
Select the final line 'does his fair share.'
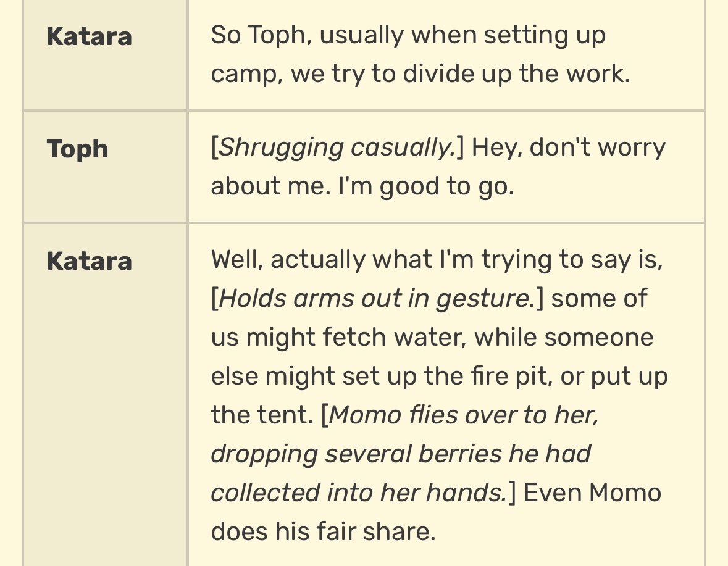click(323, 531)
